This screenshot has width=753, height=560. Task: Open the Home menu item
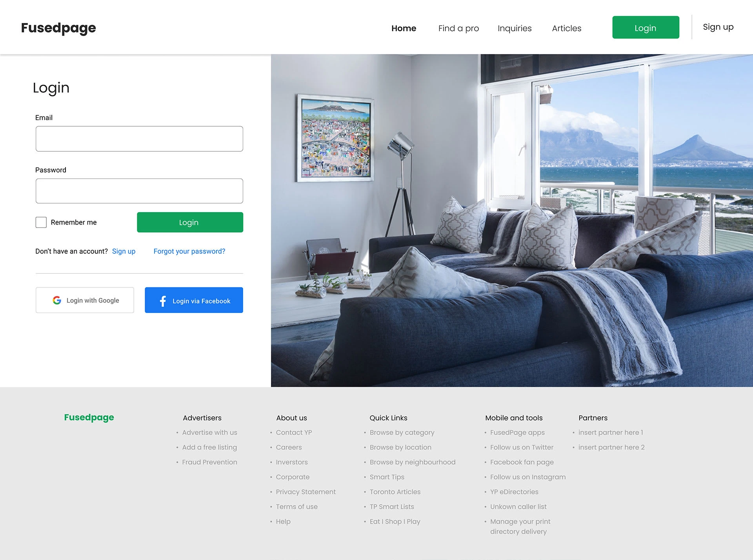404,28
